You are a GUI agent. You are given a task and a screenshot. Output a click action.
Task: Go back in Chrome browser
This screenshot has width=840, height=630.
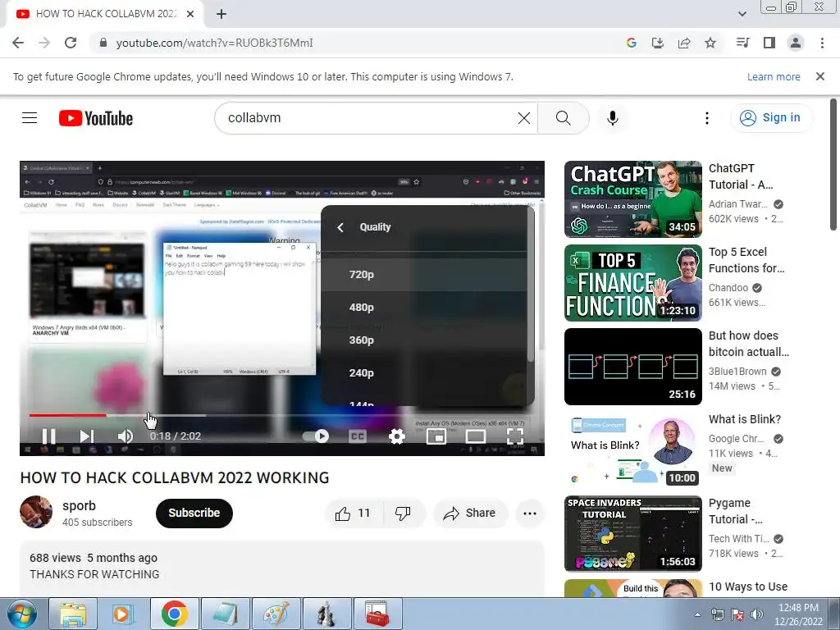pos(18,43)
